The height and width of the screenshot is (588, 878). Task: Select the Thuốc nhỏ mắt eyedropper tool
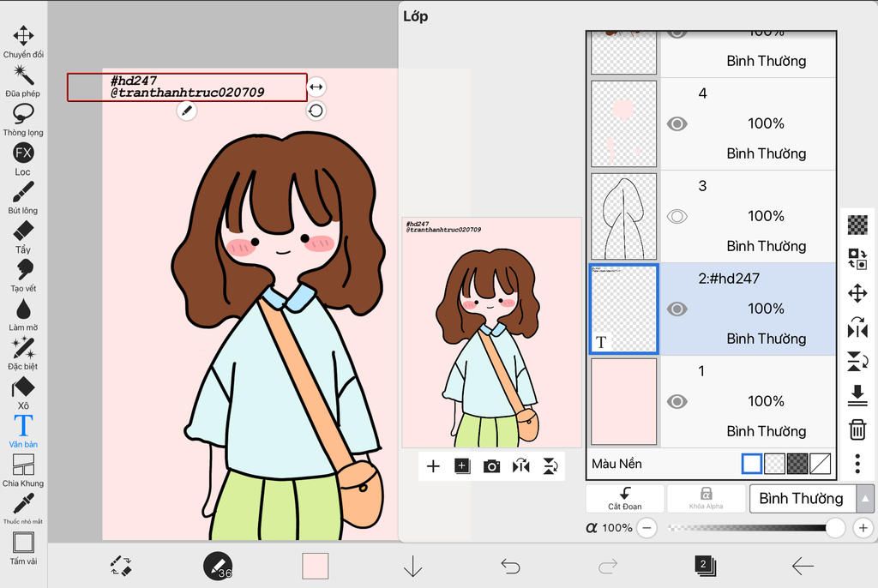tap(23, 508)
